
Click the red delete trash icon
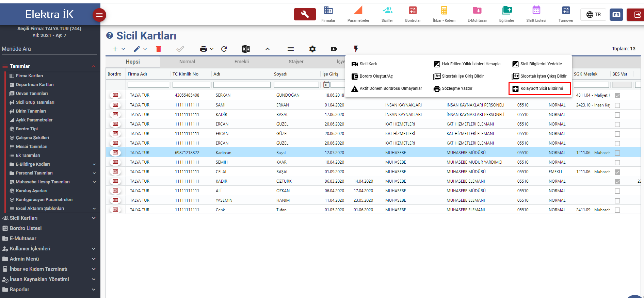coord(158,49)
